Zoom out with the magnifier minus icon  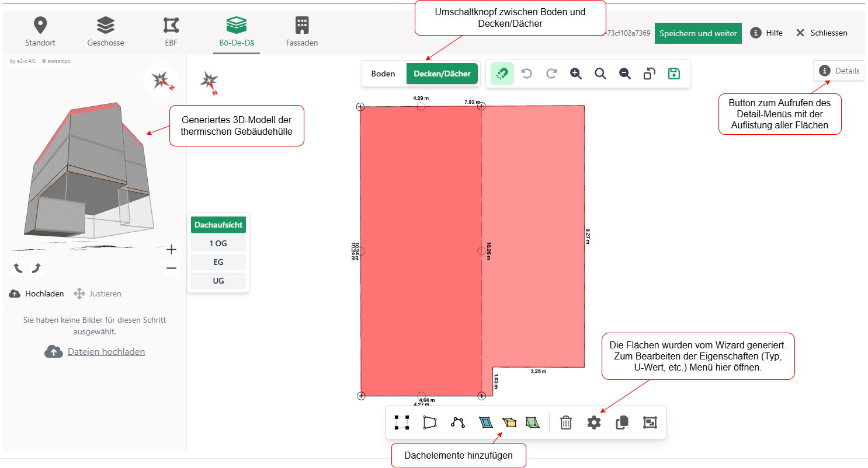[x=625, y=74]
